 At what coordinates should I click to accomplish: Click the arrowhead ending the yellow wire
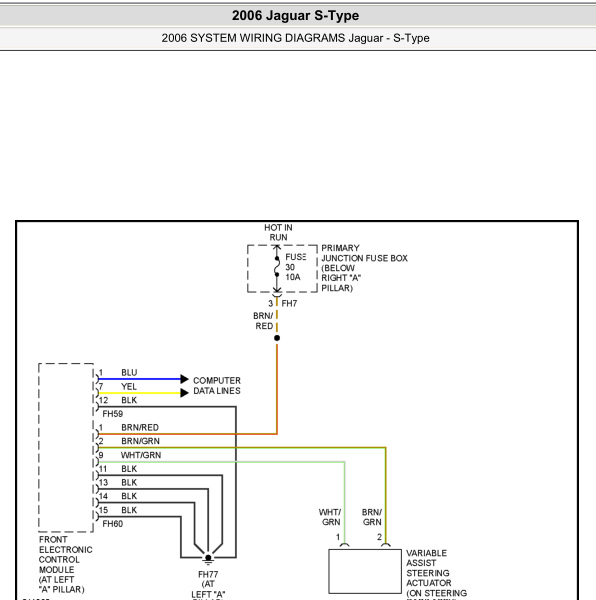[184, 393]
